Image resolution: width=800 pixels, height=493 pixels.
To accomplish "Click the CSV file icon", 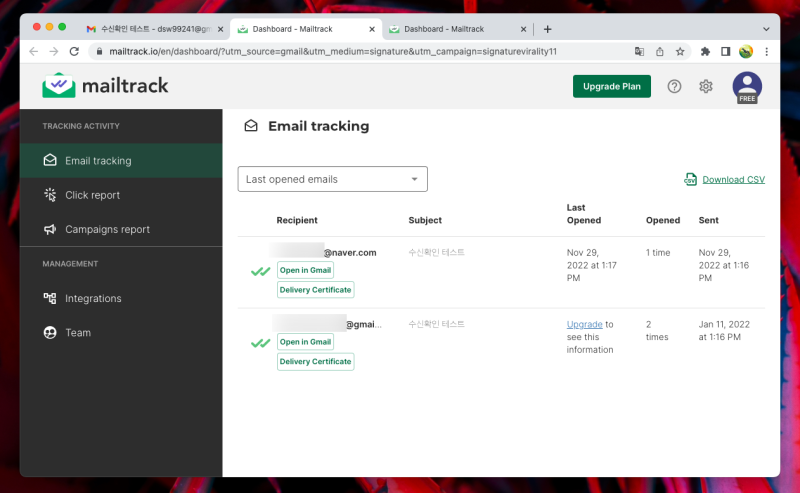I will coord(690,179).
